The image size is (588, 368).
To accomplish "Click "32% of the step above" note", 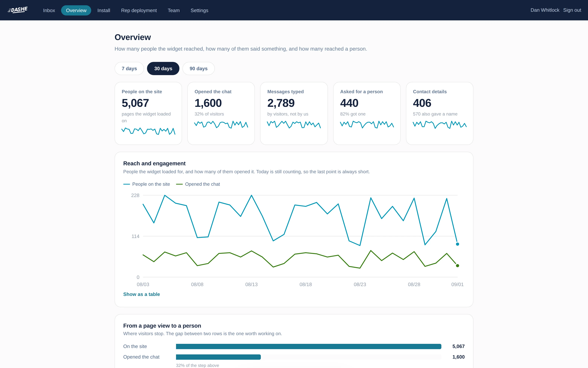I will pos(198,365).
